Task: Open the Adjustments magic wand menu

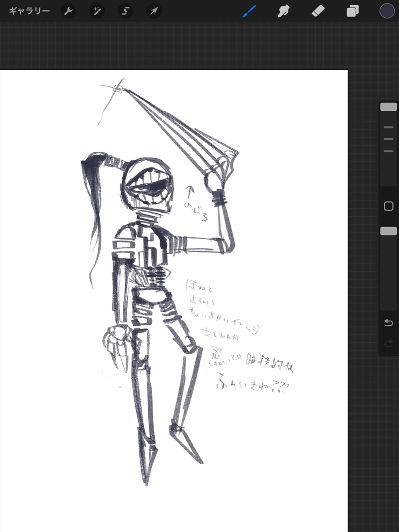Action: point(97,11)
